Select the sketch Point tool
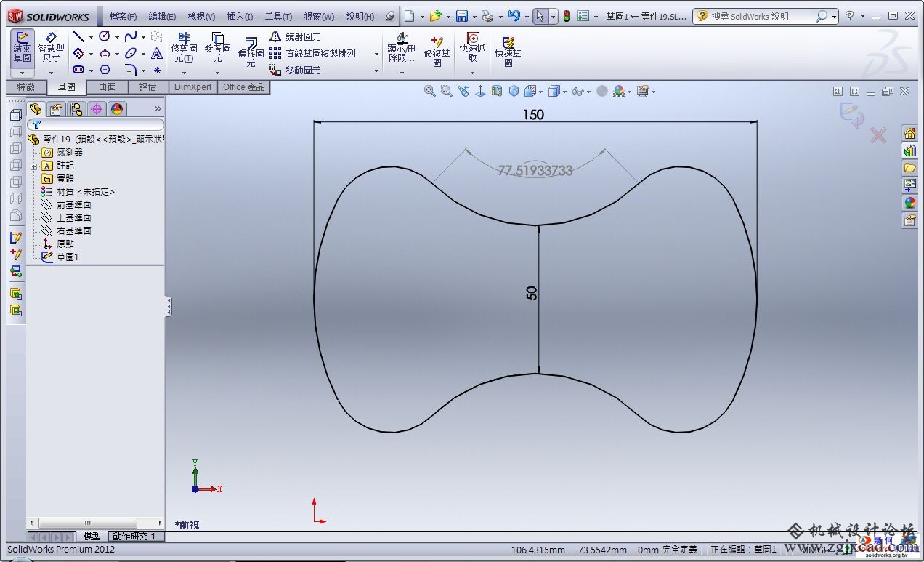This screenshot has height=562, width=924. pyautogui.click(x=157, y=70)
